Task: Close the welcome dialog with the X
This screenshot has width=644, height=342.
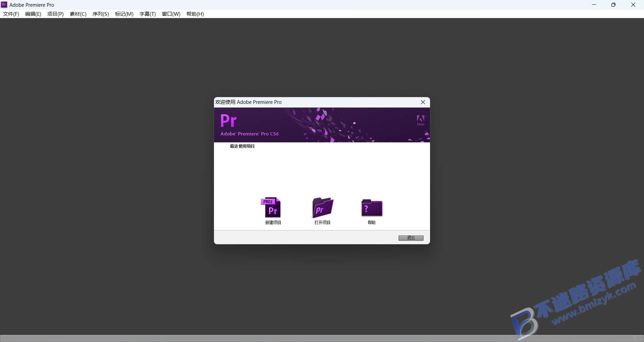Action: [x=423, y=102]
